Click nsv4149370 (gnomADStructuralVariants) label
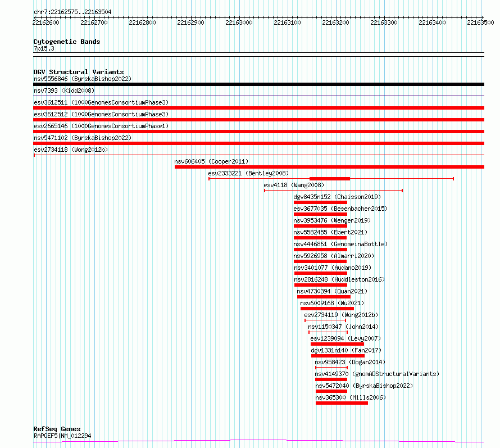 click(377, 374)
